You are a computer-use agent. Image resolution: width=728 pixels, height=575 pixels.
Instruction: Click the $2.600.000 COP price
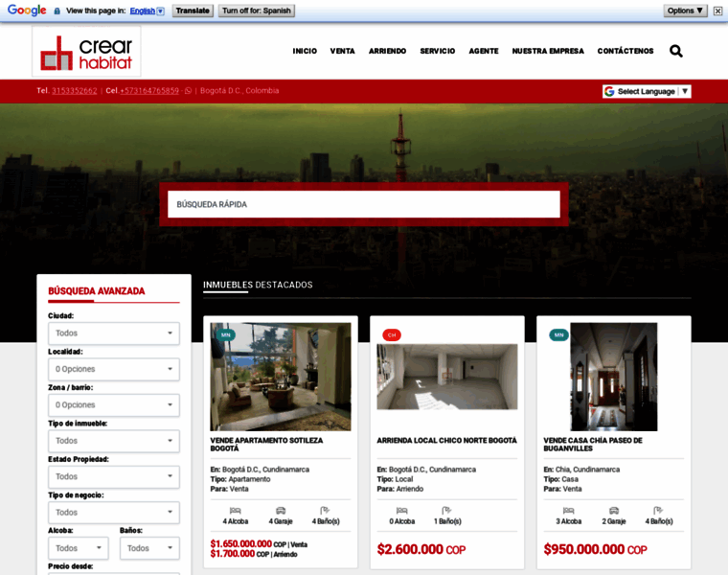(x=421, y=549)
